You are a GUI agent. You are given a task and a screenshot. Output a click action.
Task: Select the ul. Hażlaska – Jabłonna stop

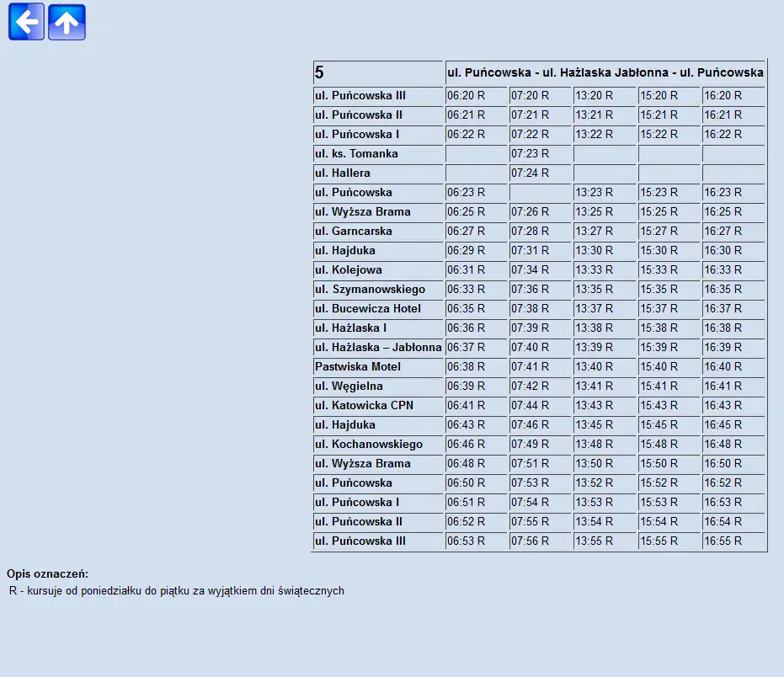click(x=378, y=348)
